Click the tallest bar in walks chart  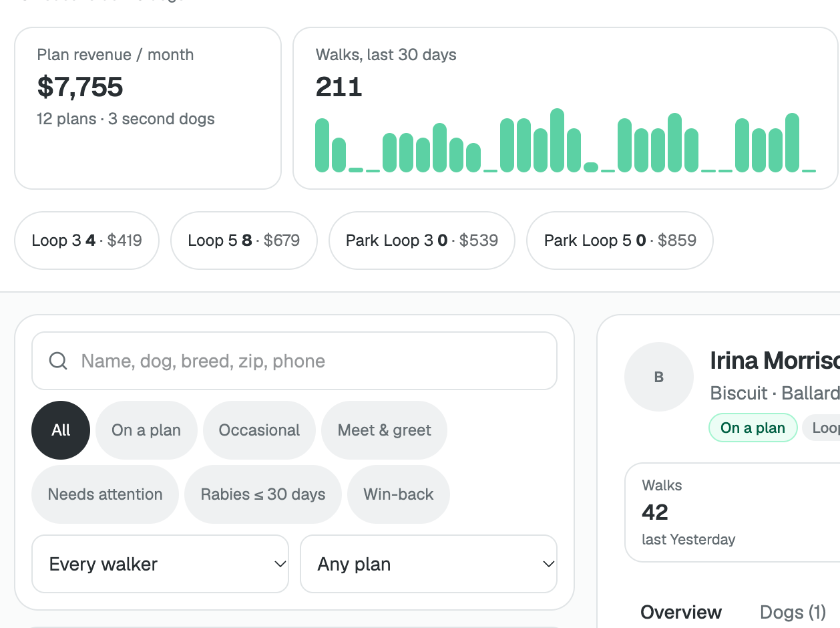coord(557,140)
